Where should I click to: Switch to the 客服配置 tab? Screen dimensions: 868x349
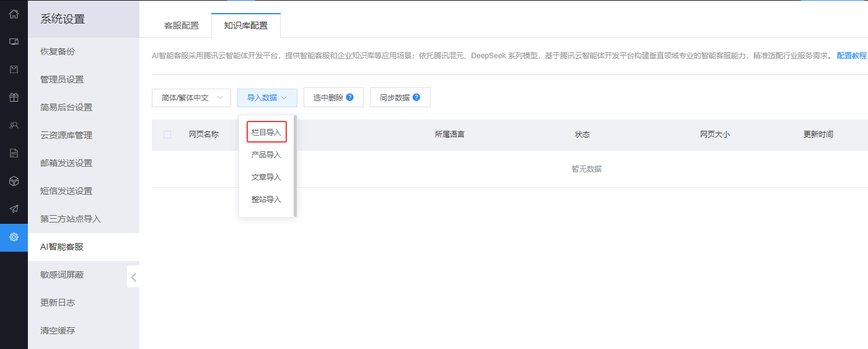[x=182, y=25]
